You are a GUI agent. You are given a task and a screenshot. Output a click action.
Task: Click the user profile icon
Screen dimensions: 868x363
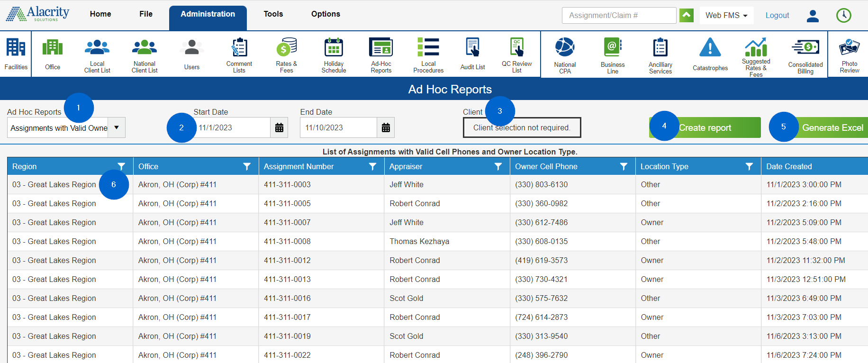tap(813, 16)
